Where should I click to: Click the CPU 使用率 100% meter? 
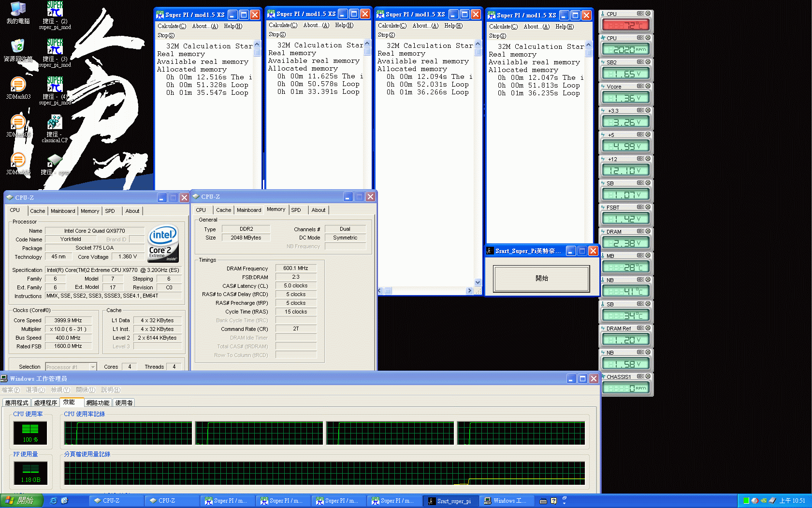coord(30,433)
